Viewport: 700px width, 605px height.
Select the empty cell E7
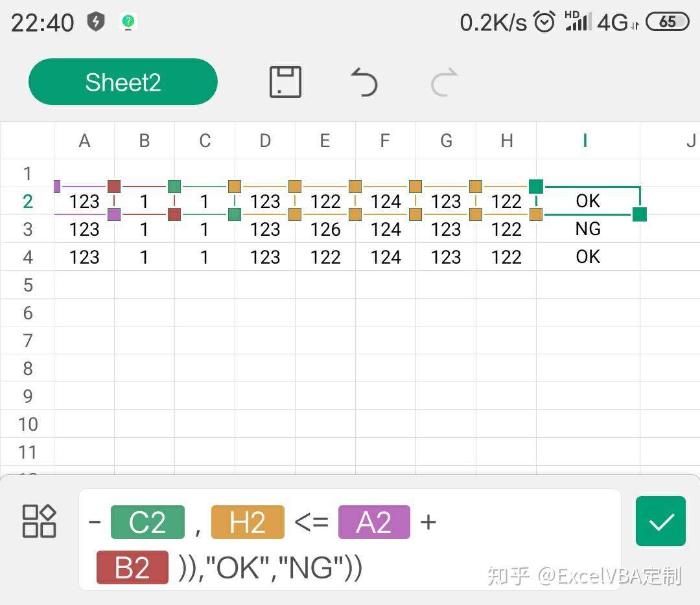[x=325, y=341]
